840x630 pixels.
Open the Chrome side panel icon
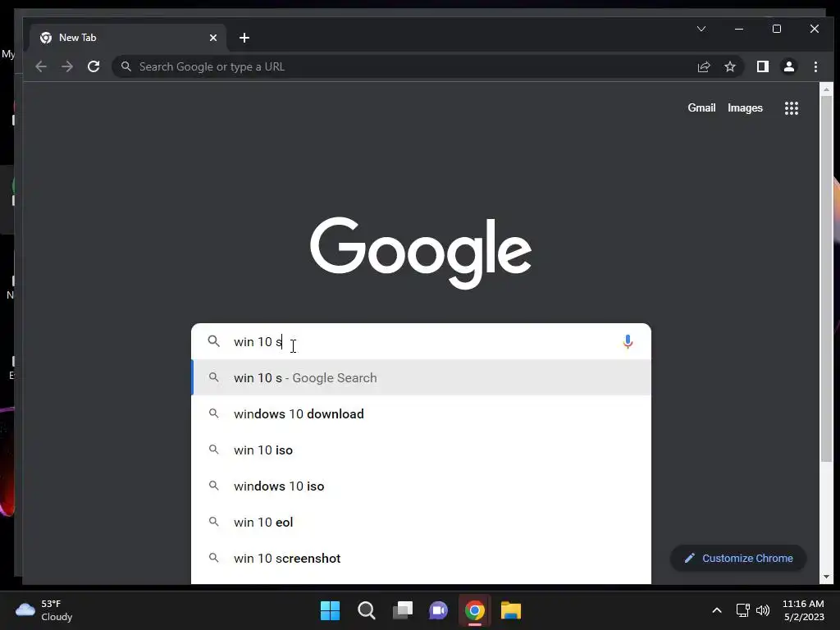[x=762, y=67]
